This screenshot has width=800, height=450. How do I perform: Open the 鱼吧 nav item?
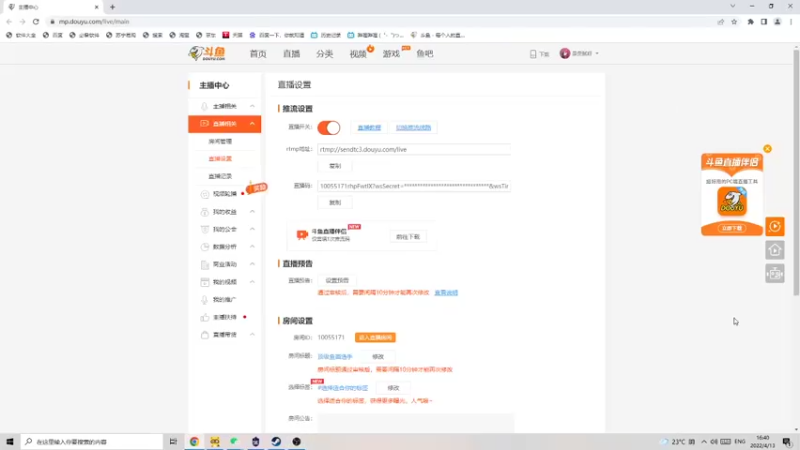point(424,54)
